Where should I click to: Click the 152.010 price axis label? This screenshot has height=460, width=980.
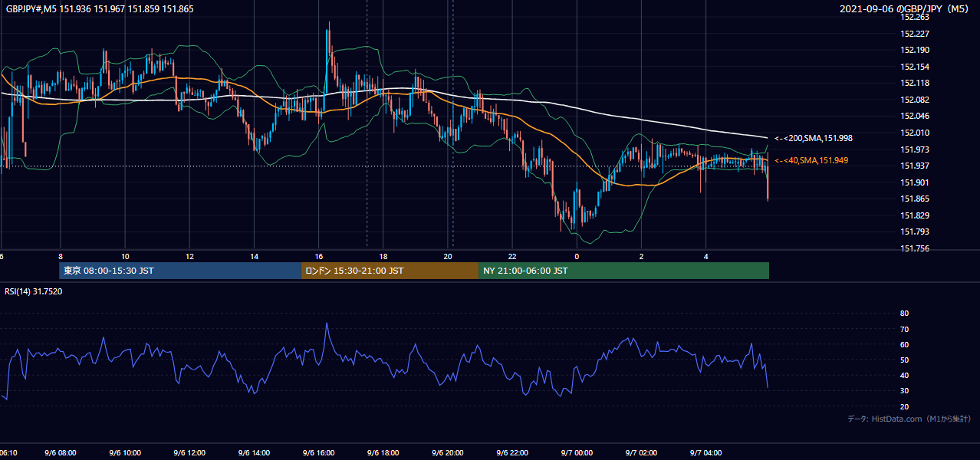(914, 133)
